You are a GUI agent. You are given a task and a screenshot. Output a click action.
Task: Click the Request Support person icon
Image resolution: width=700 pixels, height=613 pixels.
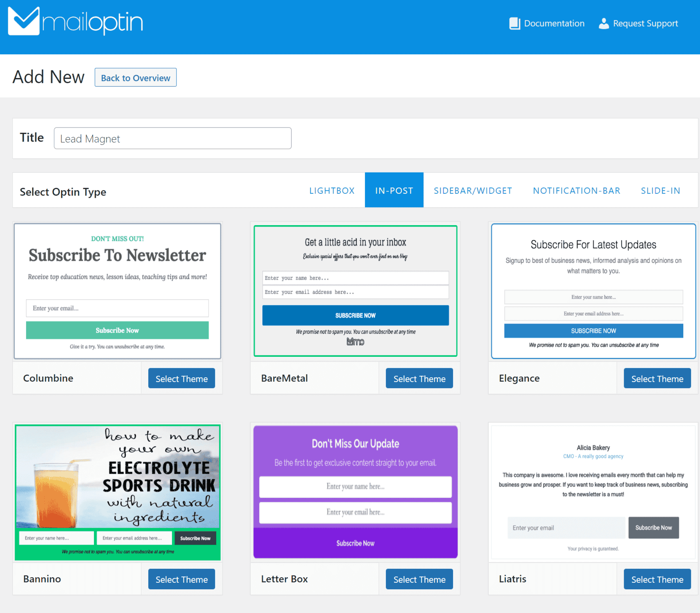pos(603,24)
